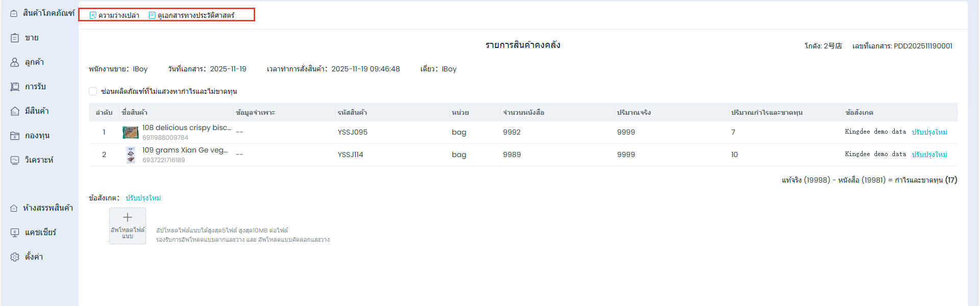980x306 pixels.
Task: Click the มีสินค้า inventory icon
Action: point(15,111)
